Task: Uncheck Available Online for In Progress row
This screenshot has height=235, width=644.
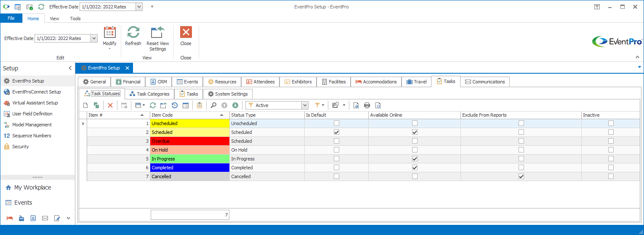Action: tap(415, 159)
